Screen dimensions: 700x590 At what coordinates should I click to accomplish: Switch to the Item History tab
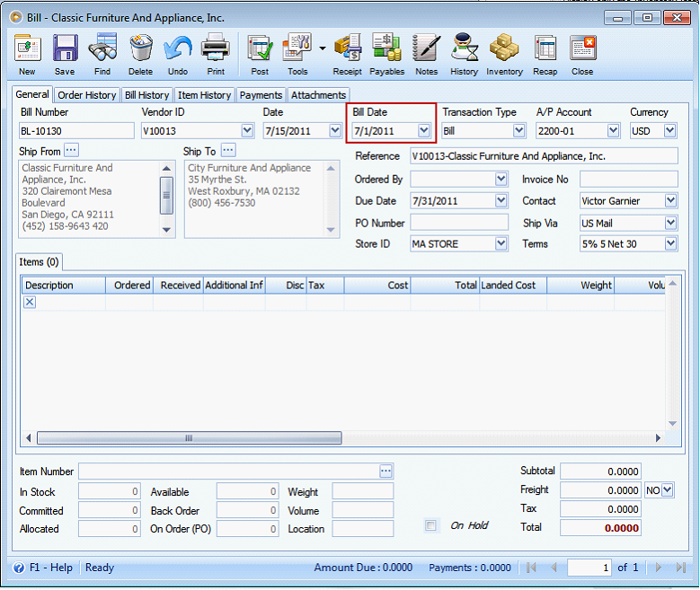click(205, 95)
